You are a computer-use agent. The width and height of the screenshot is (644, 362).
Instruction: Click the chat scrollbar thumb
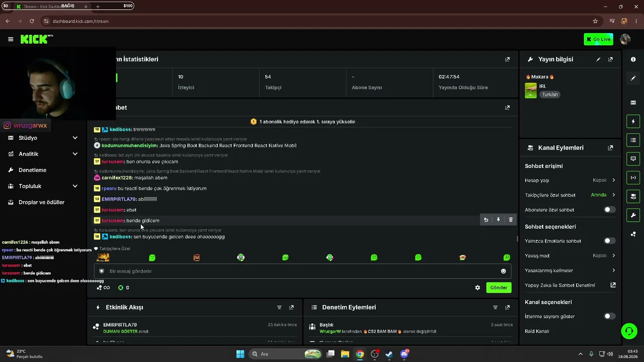tap(517, 239)
